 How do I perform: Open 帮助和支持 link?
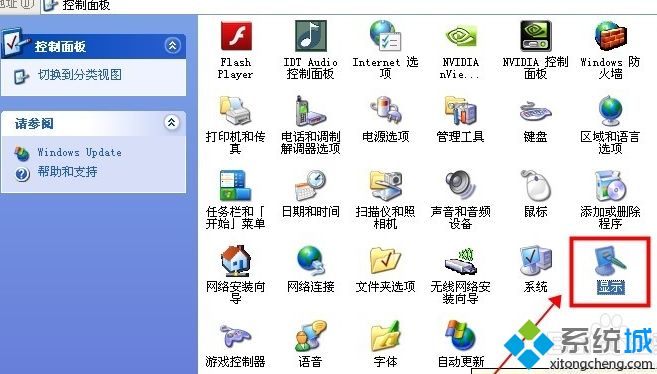pyautogui.click(x=67, y=172)
